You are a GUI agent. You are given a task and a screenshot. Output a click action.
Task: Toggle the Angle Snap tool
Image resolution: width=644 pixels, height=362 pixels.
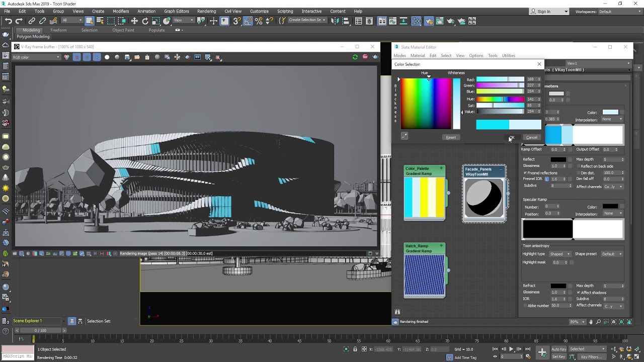point(248,21)
